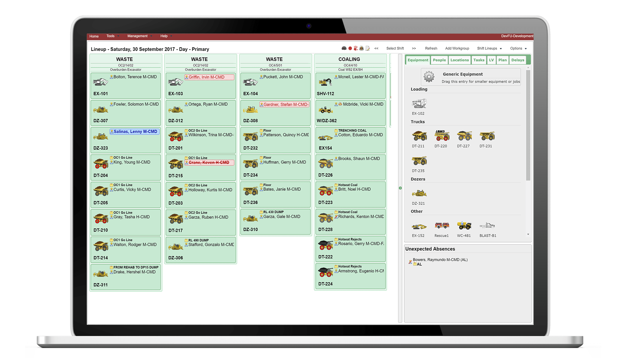Switch to the Delays tab
This screenshot has width=640, height=364.
tap(518, 60)
